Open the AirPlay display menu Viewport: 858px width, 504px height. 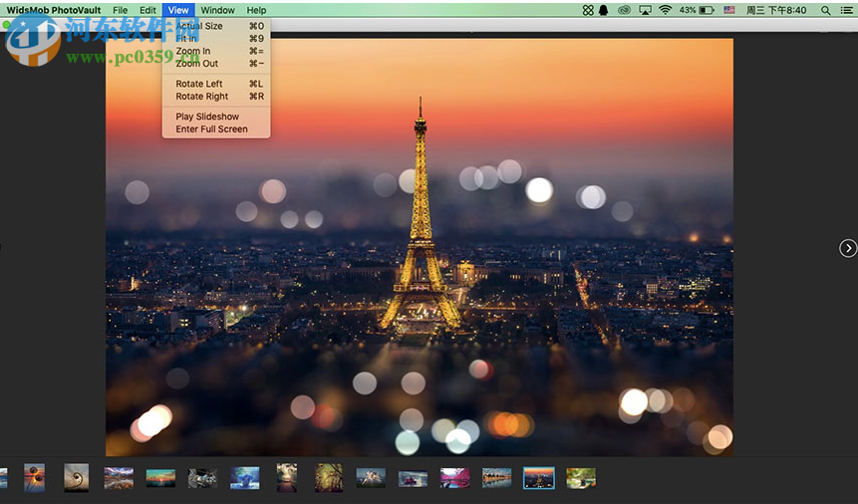[x=645, y=10]
